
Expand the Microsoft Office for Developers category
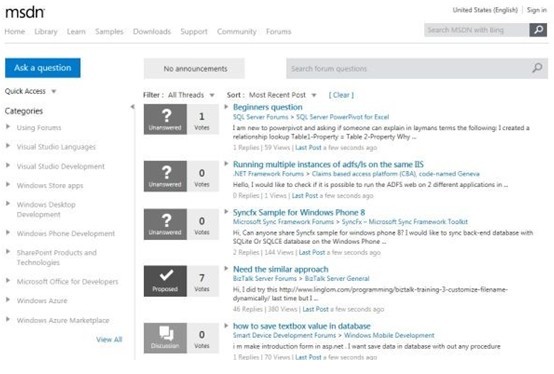(x=8, y=280)
